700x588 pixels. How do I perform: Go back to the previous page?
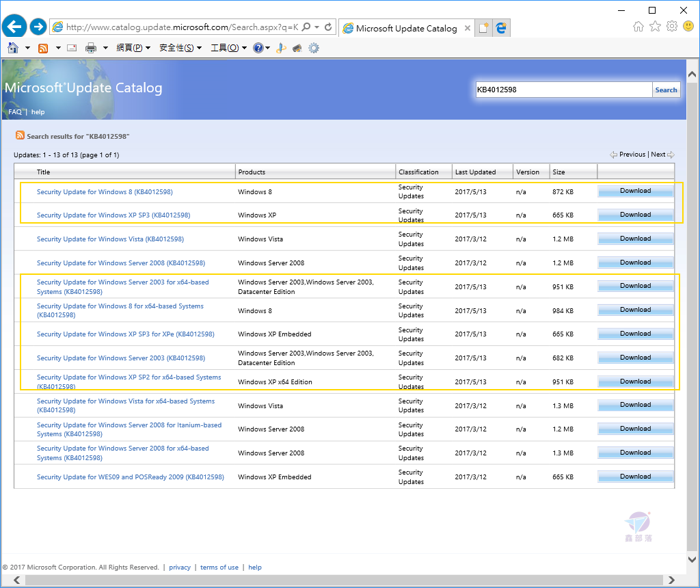14,27
